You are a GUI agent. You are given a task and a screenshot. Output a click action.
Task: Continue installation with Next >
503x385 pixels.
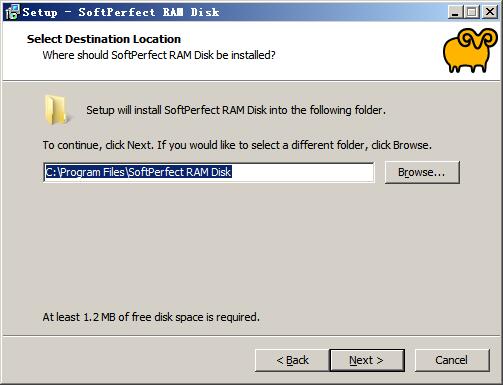pos(367,360)
